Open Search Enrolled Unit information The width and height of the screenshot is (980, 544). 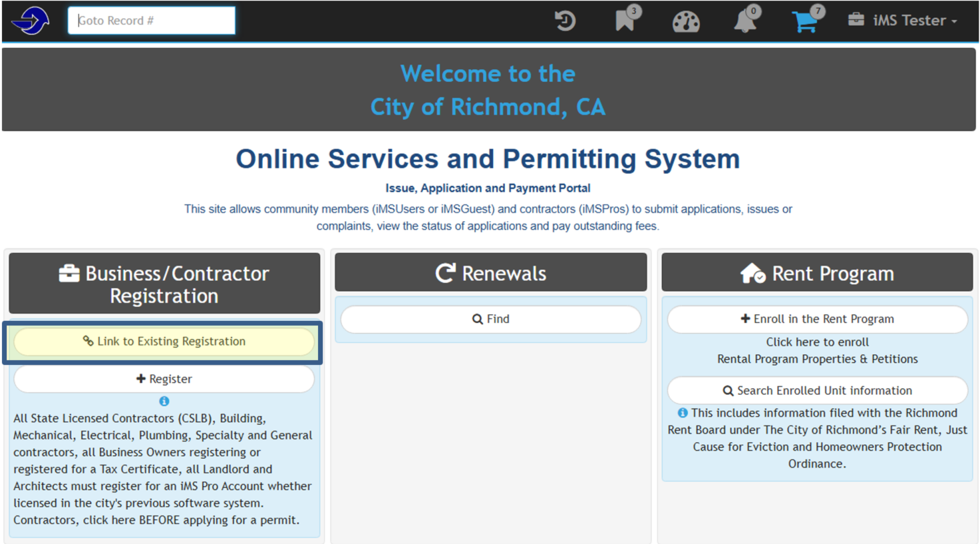click(817, 391)
